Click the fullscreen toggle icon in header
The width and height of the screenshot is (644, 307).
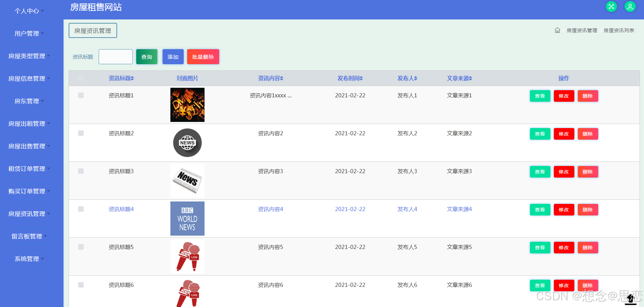click(x=611, y=6)
